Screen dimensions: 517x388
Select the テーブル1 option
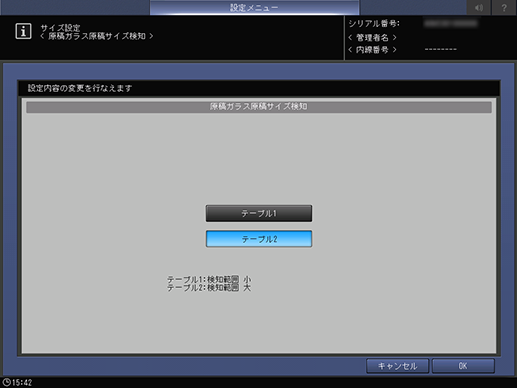(x=259, y=213)
